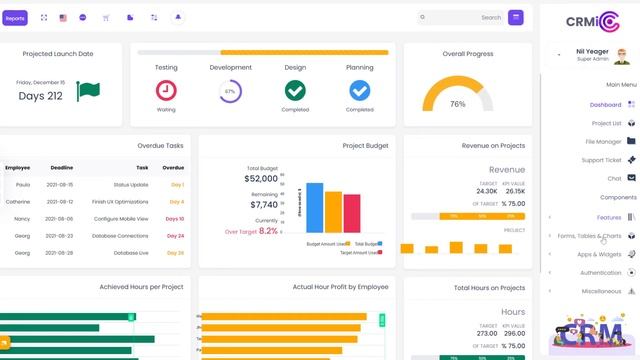
Task: Click the File Manager folder icon
Action: (631, 141)
